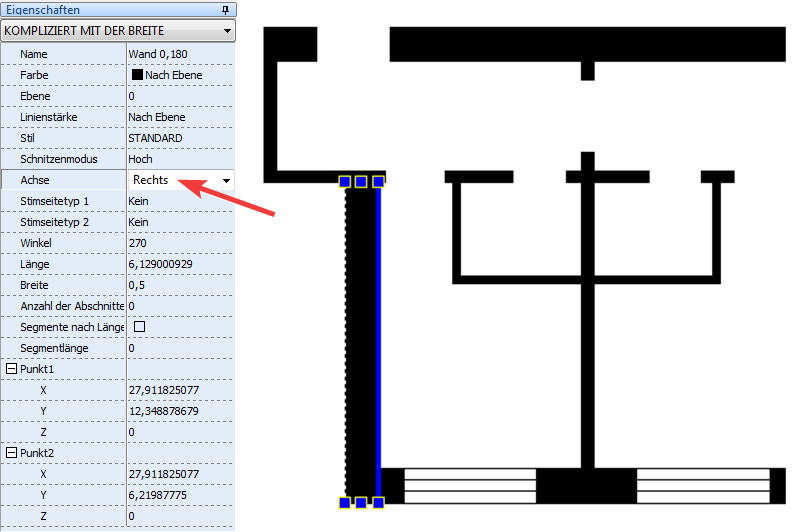Click the bottom-right grip handle of the selected wall

pyautogui.click(x=378, y=502)
